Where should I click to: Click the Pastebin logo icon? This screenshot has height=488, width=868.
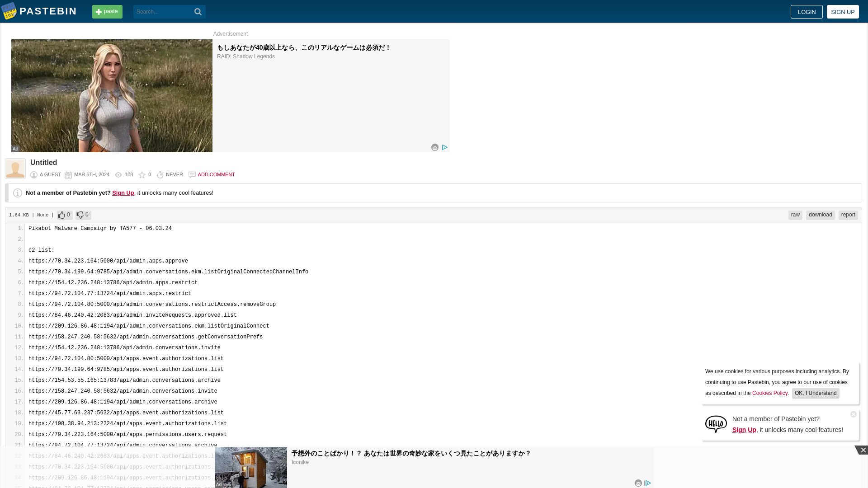pos(9,11)
